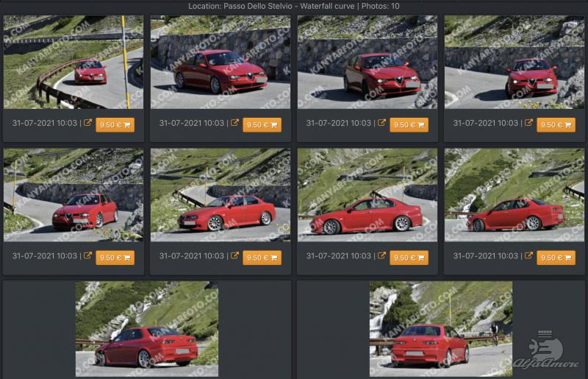Open external link icon under eighth photo
588x379 pixels.
(528, 256)
